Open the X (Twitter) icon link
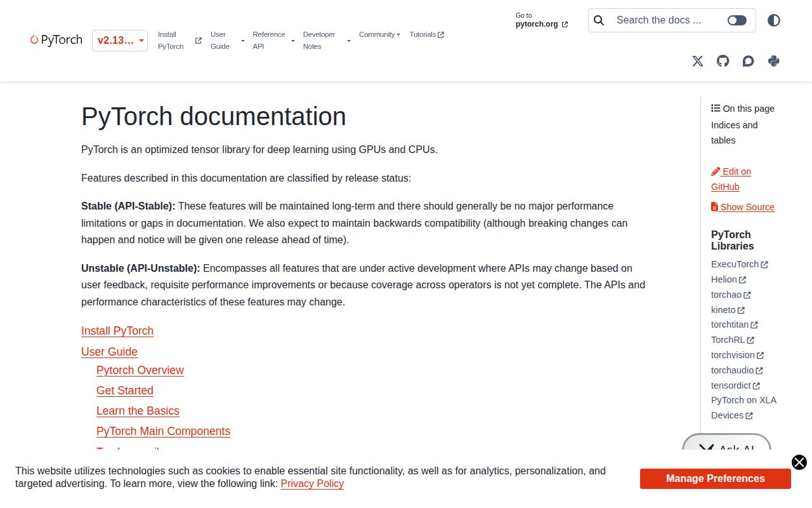The image size is (812, 508). (x=698, y=61)
